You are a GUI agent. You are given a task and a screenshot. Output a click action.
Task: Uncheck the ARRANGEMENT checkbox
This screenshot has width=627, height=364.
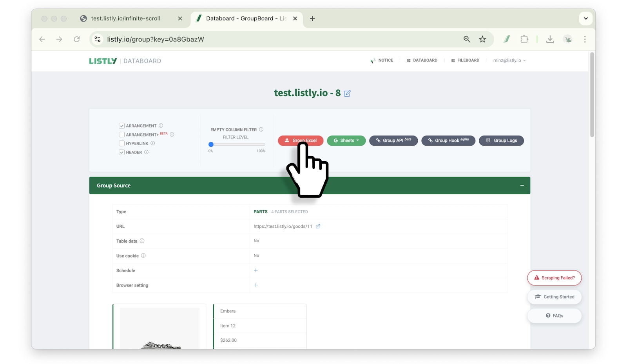point(122,126)
